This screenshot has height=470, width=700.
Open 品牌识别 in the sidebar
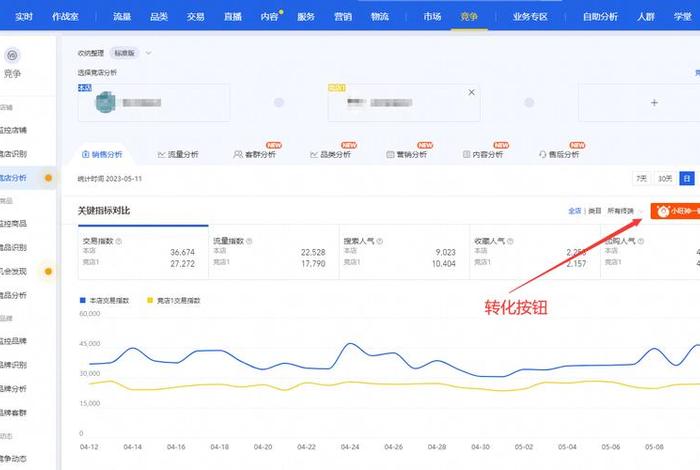(x=13, y=365)
